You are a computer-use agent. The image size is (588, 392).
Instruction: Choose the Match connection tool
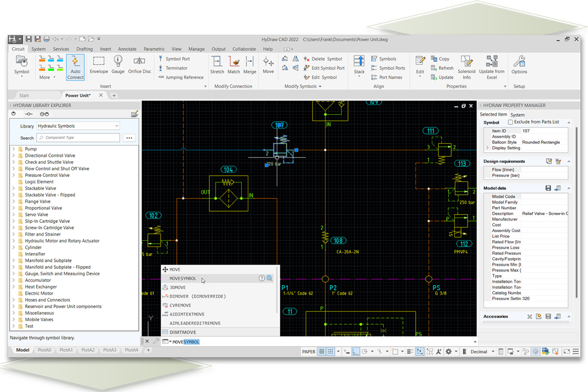234,65
